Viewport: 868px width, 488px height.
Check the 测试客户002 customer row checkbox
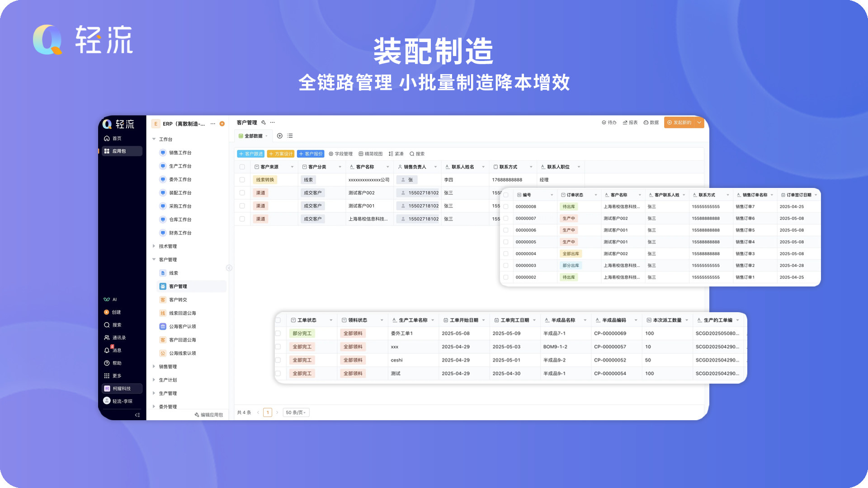coord(242,193)
